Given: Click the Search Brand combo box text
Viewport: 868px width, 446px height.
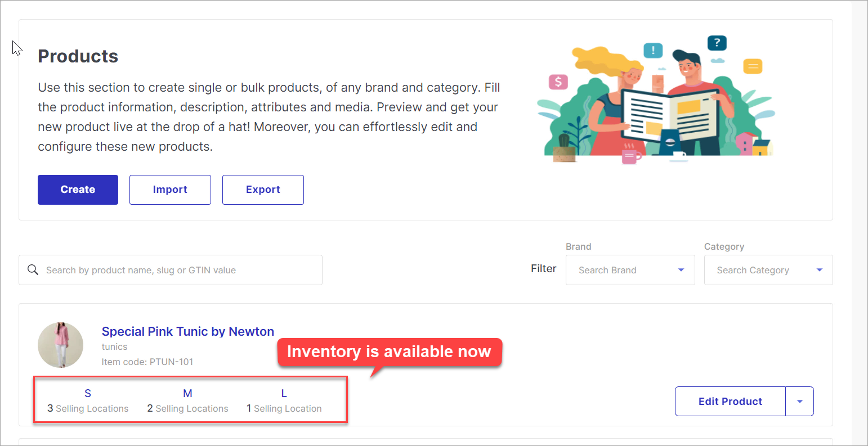Looking at the screenshot, I should [607, 270].
